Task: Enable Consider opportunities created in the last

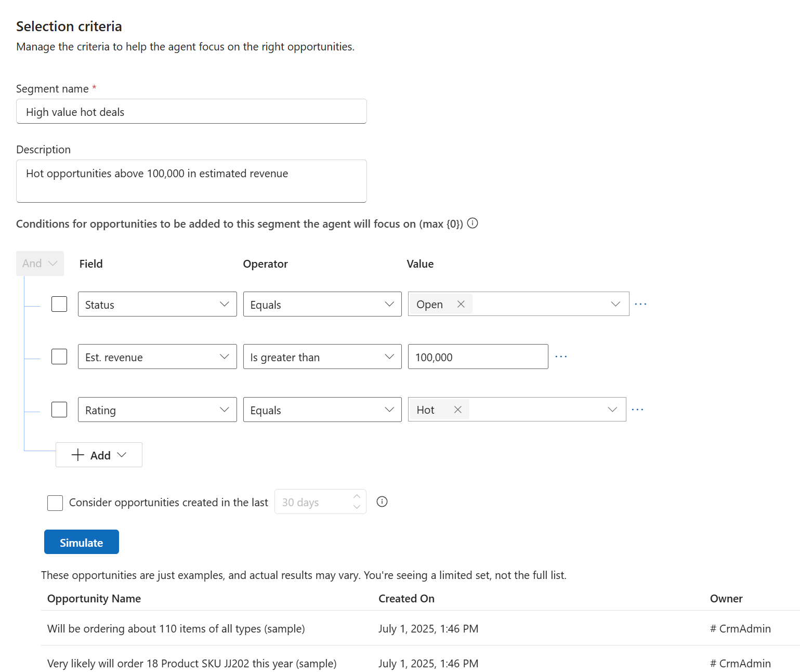Action: tap(55, 503)
